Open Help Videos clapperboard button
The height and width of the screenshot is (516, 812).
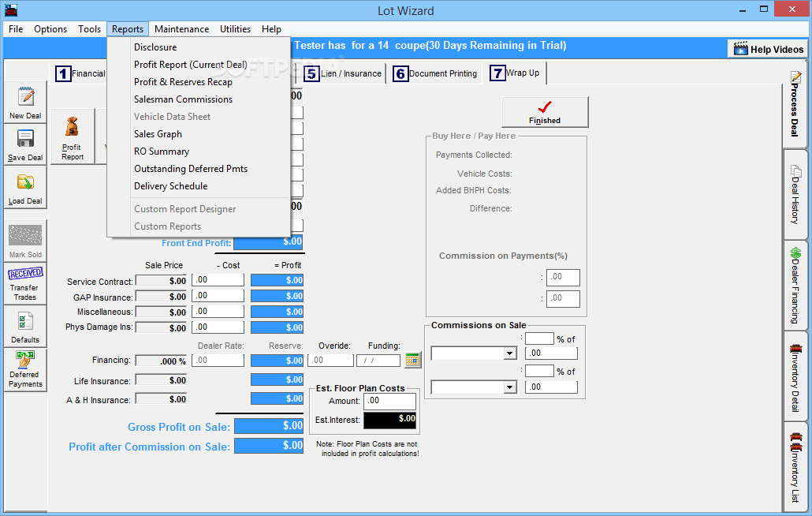click(769, 49)
